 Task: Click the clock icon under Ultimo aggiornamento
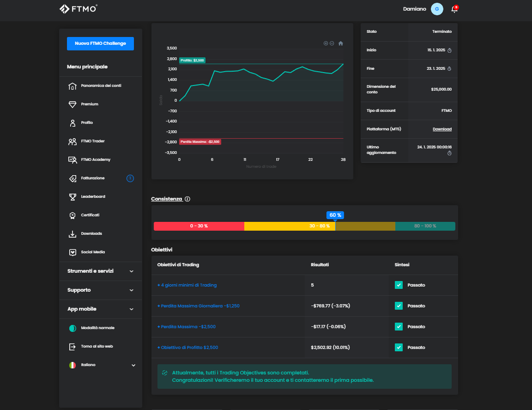click(449, 153)
